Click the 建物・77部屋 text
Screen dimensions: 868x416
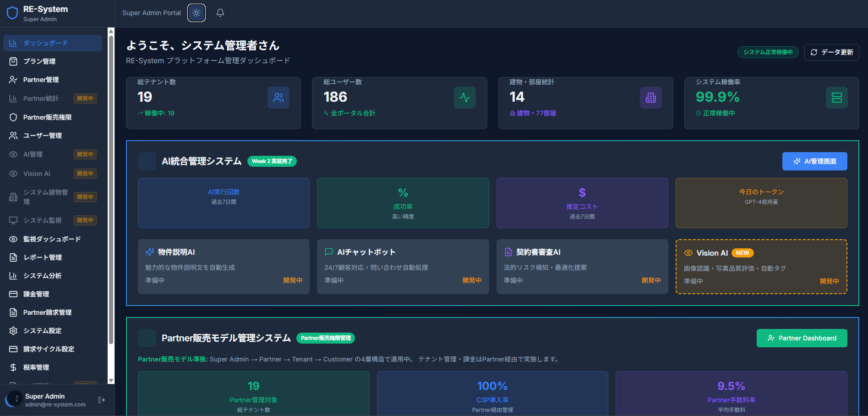coord(536,113)
